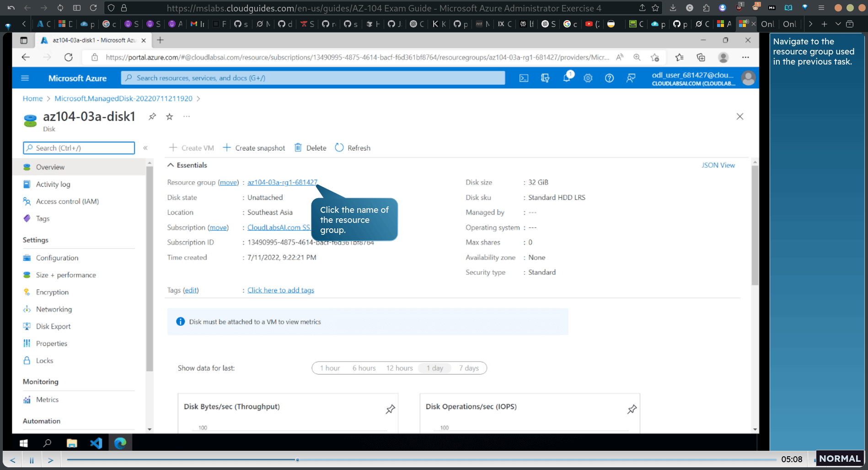Open Cloud Shell from the Azure header
868x470 pixels.
(524, 78)
